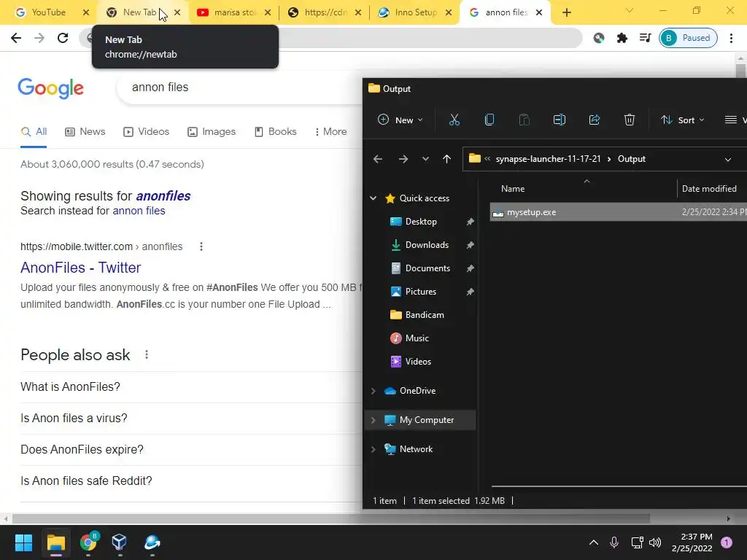
Task: Switch to the Inno Setup browser tab
Action: (415, 12)
